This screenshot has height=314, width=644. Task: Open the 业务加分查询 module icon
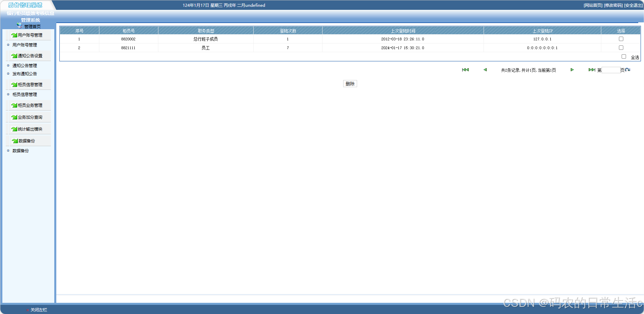14,117
